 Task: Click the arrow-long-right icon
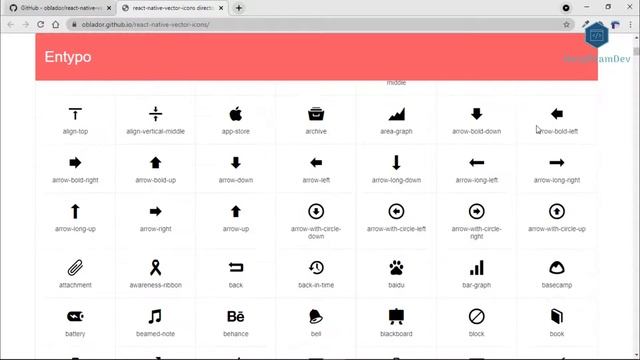click(x=557, y=163)
